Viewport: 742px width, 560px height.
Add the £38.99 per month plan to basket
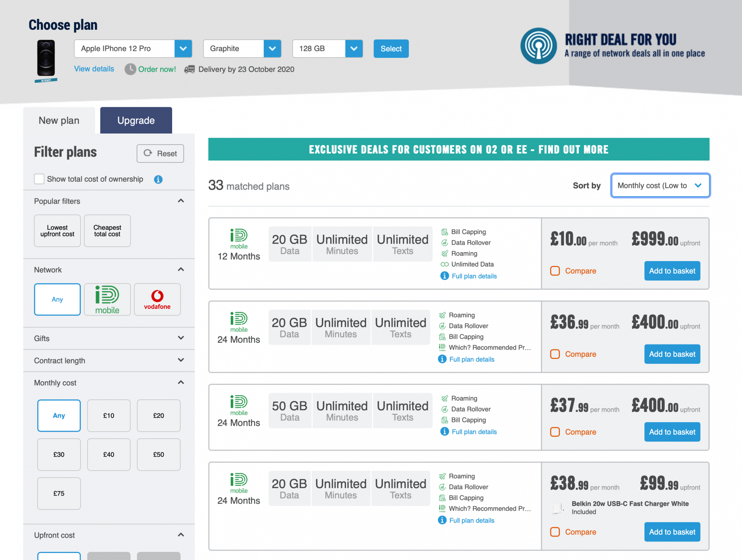coord(672,532)
